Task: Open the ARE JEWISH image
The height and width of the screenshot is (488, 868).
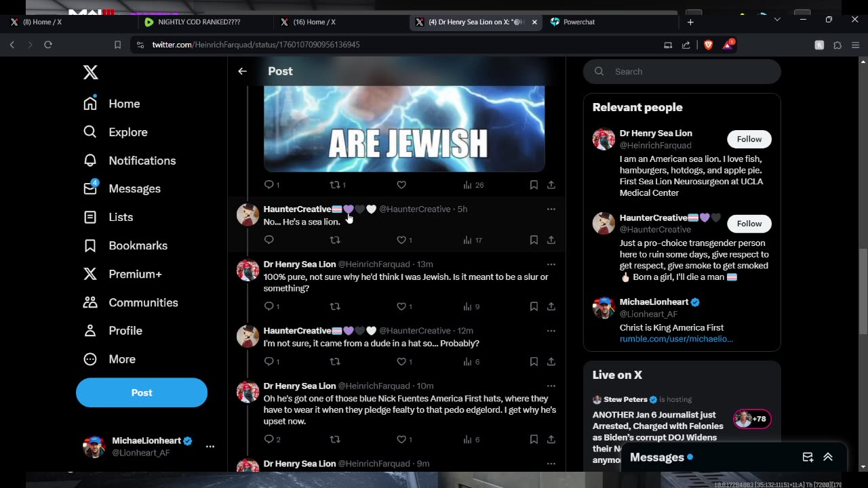Action: 404,129
